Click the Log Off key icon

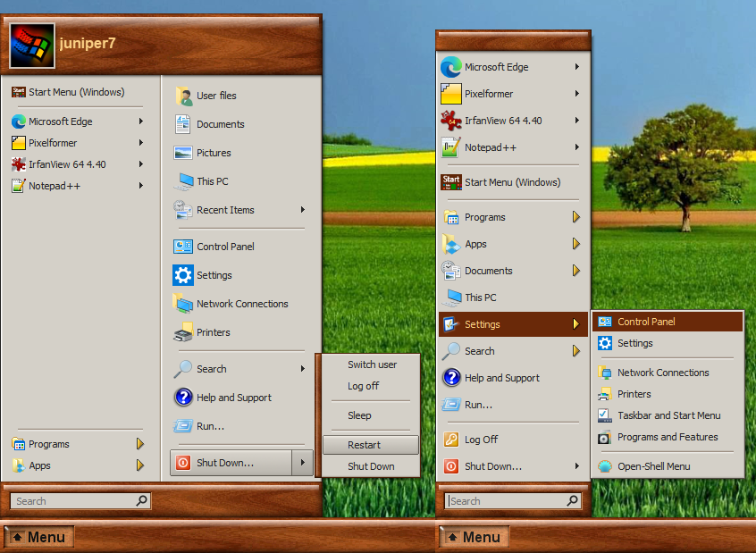point(451,440)
